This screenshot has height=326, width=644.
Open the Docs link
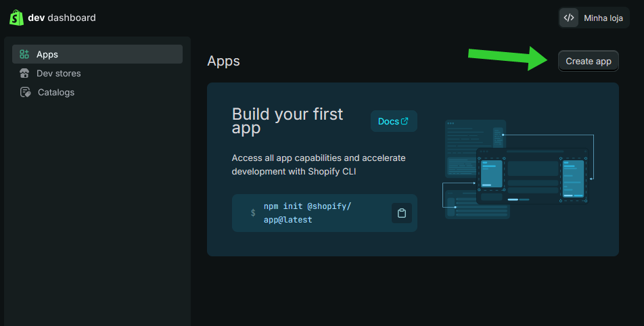coord(393,121)
